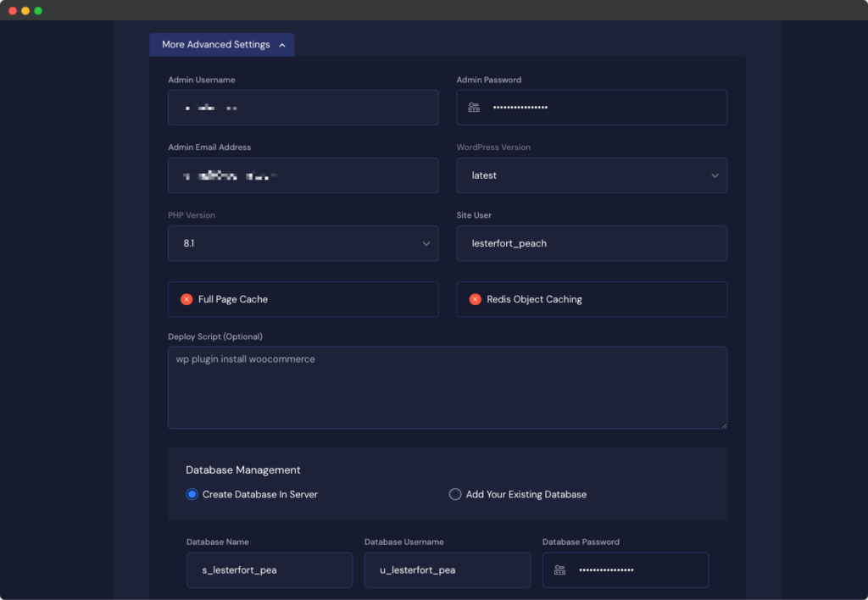Viewport: 868px width, 600px height.
Task: Click the key icon beside Admin Password field
Action: [474, 107]
